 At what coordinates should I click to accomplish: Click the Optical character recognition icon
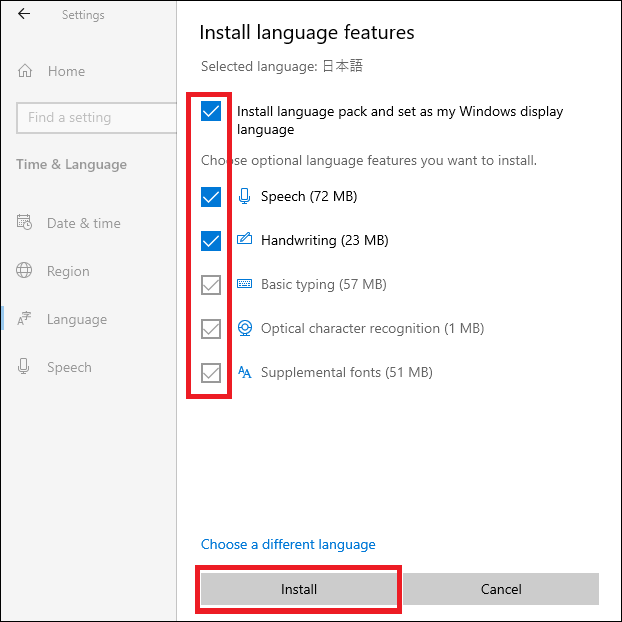245,328
